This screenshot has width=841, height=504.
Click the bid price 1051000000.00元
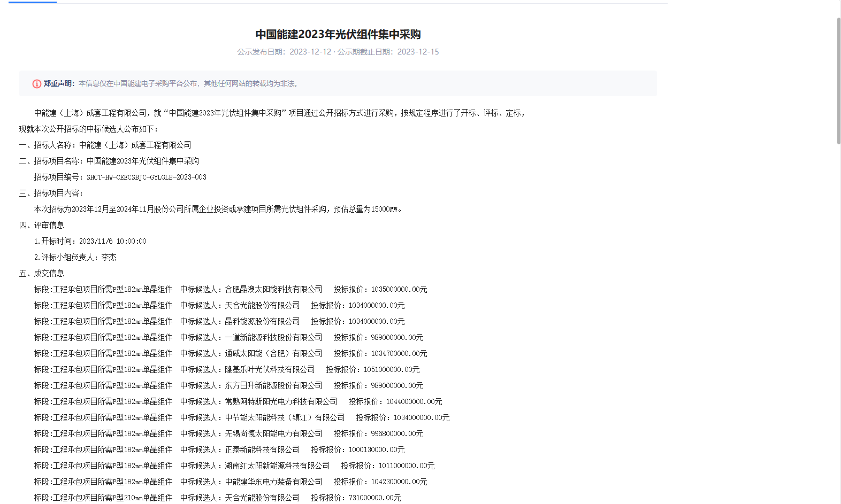click(392, 369)
